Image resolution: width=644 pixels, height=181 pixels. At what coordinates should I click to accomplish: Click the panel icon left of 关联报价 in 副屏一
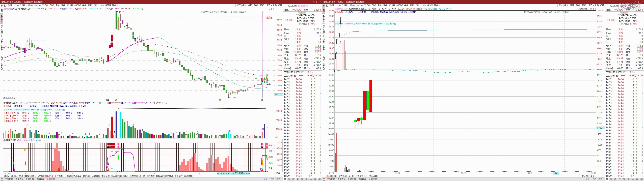(x=324, y=179)
